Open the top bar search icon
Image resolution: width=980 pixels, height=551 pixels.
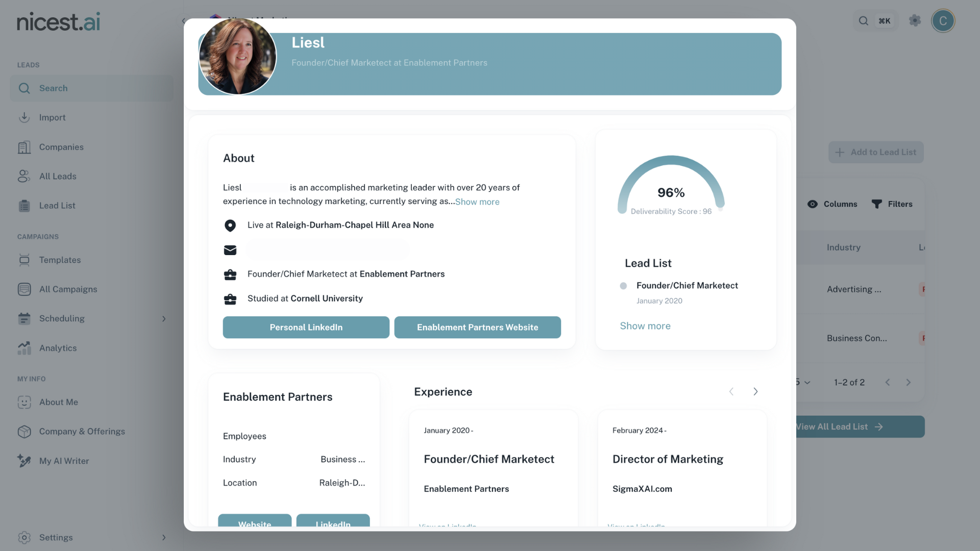pos(863,21)
